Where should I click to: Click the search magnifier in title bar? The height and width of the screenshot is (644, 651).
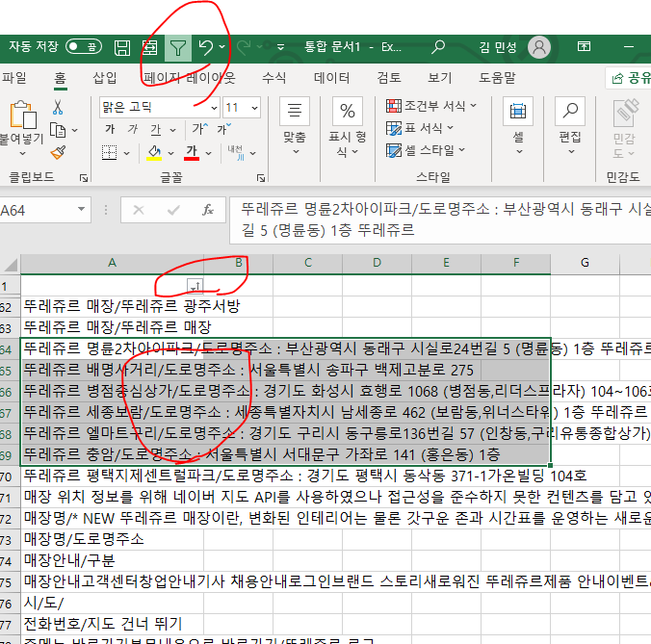tap(438, 46)
